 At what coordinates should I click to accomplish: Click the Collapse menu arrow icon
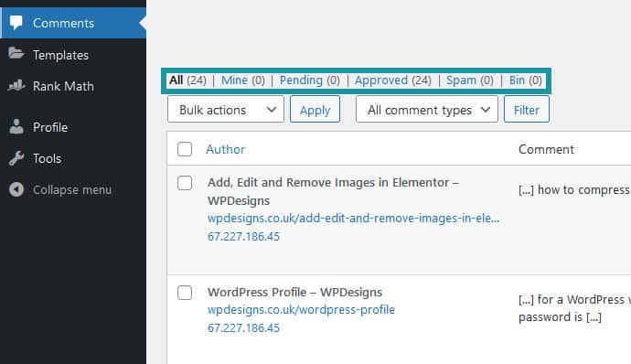(16, 189)
